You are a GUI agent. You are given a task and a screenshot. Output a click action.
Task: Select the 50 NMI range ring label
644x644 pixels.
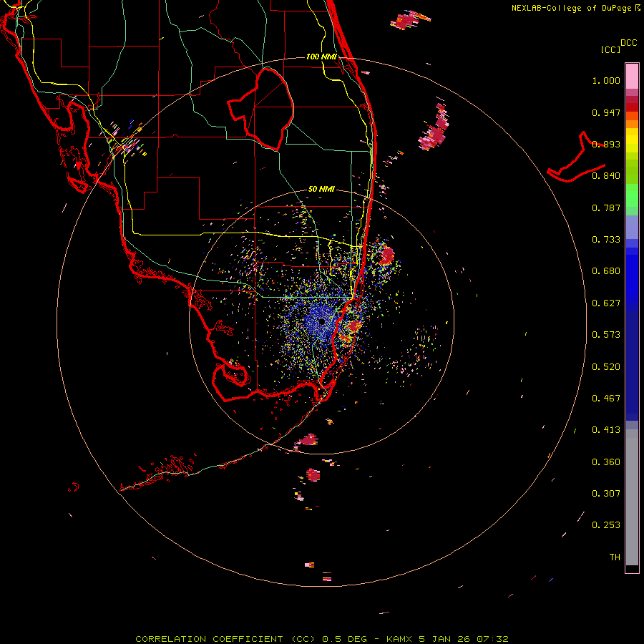tap(321, 190)
